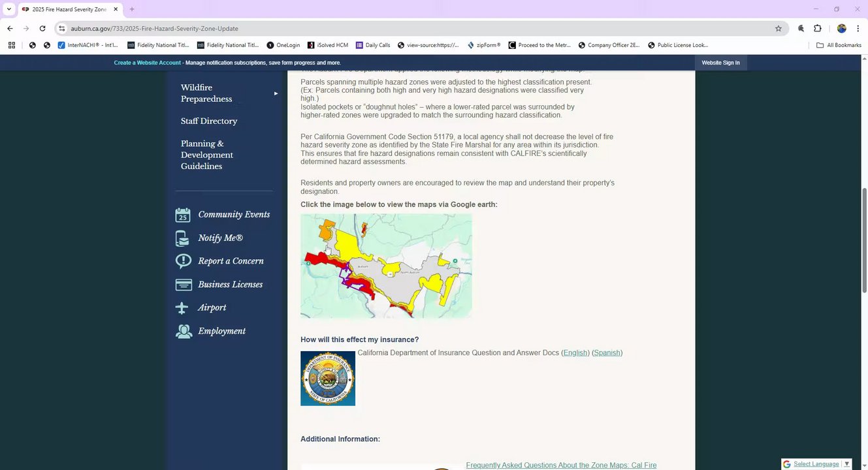This screenshot has height=470, width=868.
Task: Go forward in browser history
Action: pyautogui.click(x=26, y=29)
